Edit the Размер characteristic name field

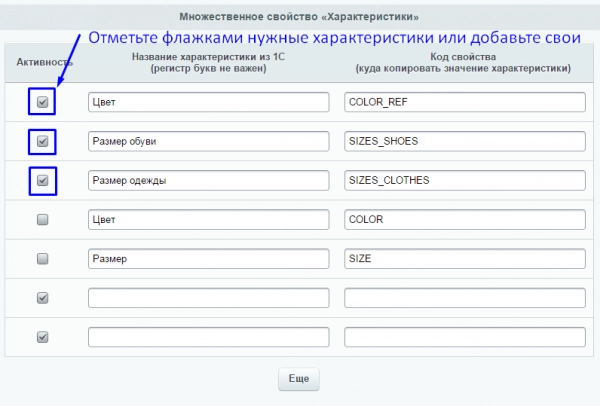pyautogui.click(x=209, y=259)
